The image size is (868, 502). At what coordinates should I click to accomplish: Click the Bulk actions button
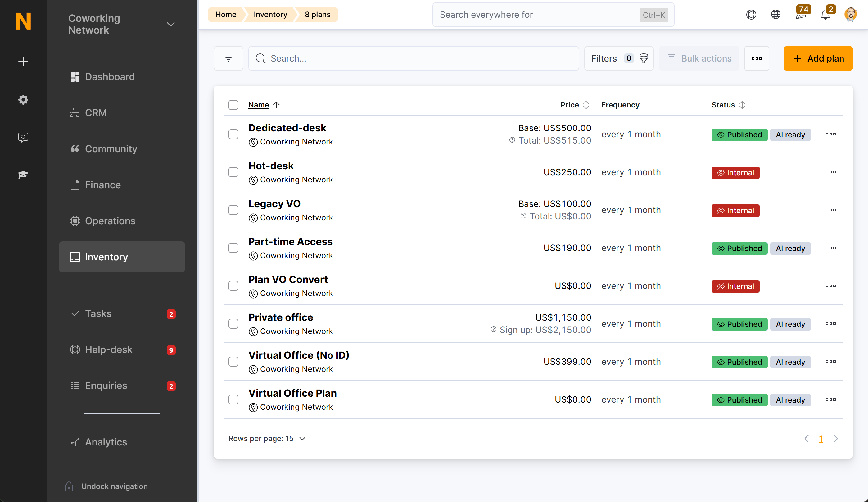tap(699, 59)
